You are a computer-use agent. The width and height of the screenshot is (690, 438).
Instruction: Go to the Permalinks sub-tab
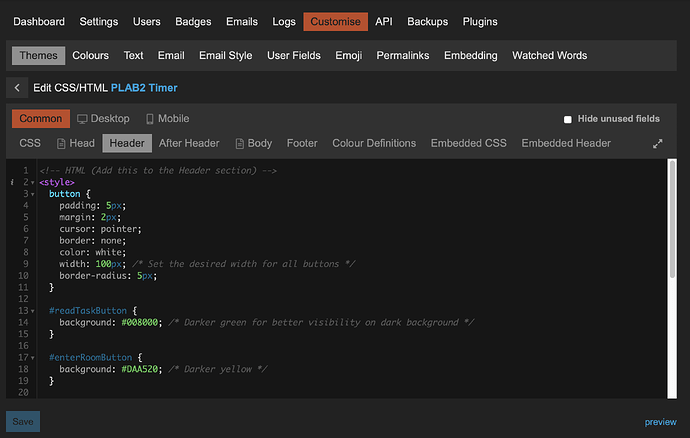tap(403, 55)
